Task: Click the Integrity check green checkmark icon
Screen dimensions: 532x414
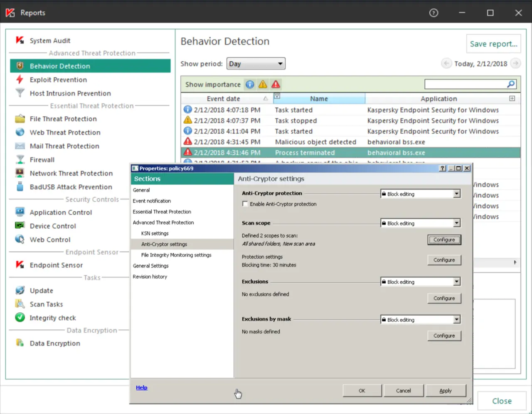Action: click(x=20, y=317)
